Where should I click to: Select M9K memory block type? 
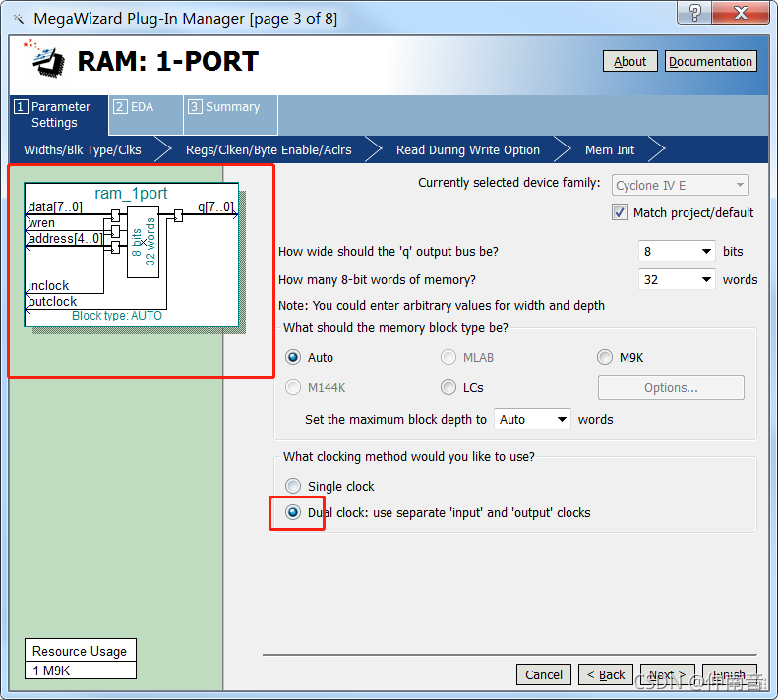605,357
